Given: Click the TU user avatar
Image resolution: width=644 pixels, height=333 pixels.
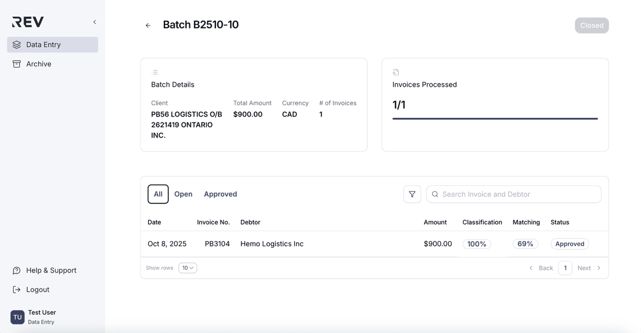Looking at the screenshot, I should click(x=18, y=317).
